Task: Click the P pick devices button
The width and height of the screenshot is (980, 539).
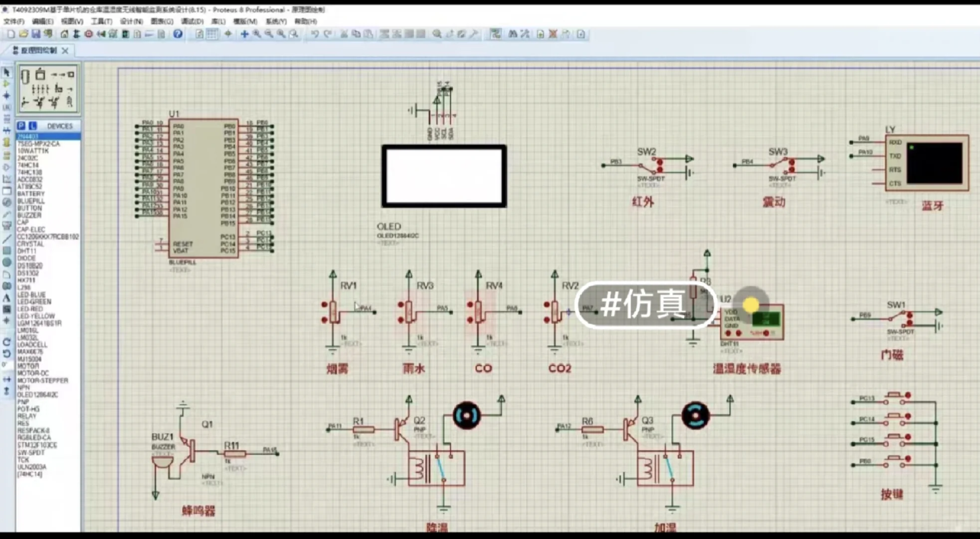Action: tap(21, 126)
